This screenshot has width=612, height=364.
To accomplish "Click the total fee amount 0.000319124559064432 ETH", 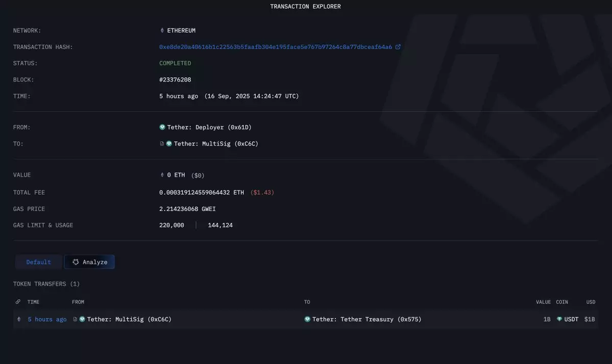I will (x=202, y=193).
